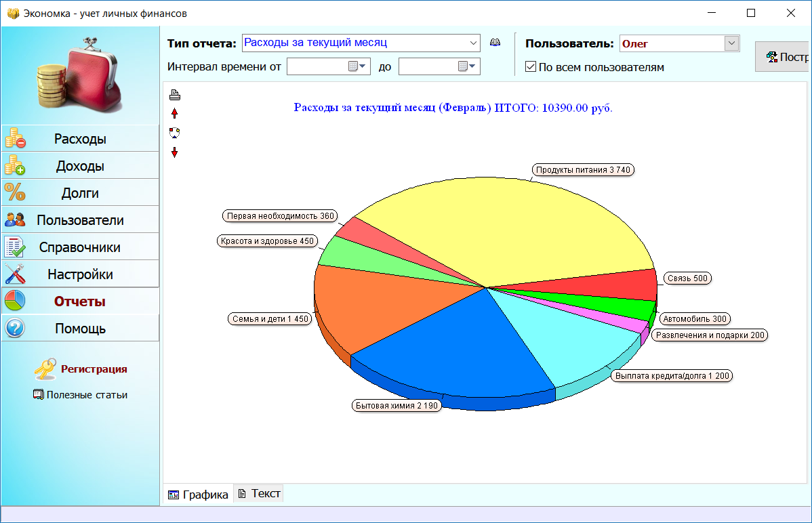Click the book icon beside report type

495,43
